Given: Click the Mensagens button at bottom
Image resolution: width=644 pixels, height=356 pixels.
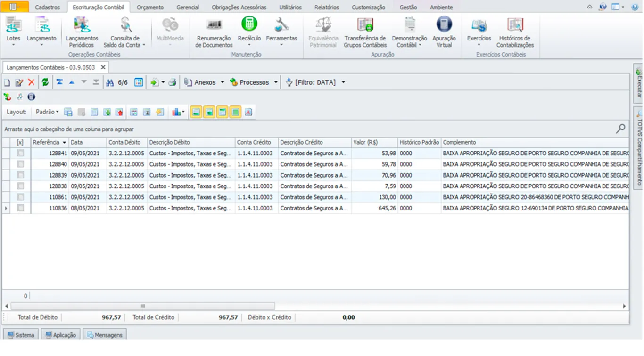Looking at the screenshot, I should pos(104,335).
